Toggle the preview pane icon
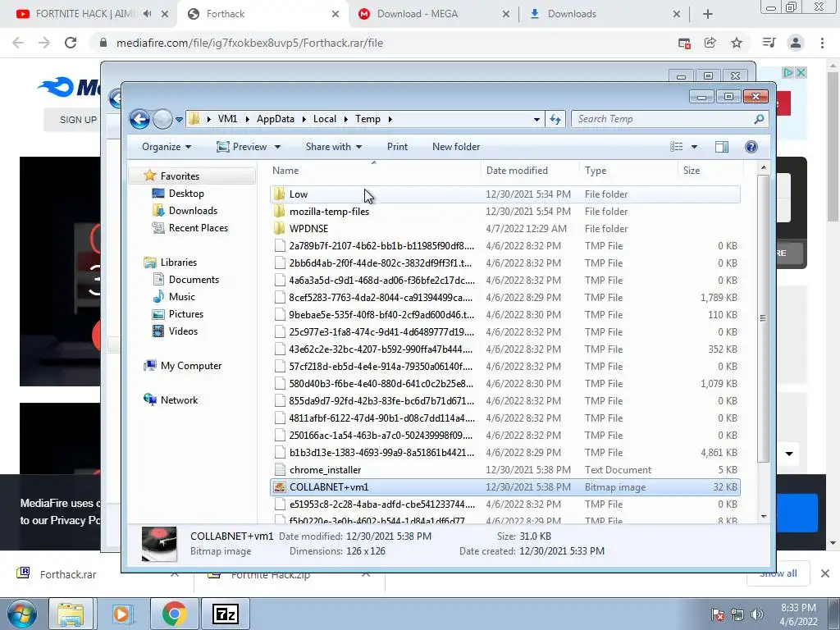This screenshot has width=840, height=630. [x=722, y=147]
